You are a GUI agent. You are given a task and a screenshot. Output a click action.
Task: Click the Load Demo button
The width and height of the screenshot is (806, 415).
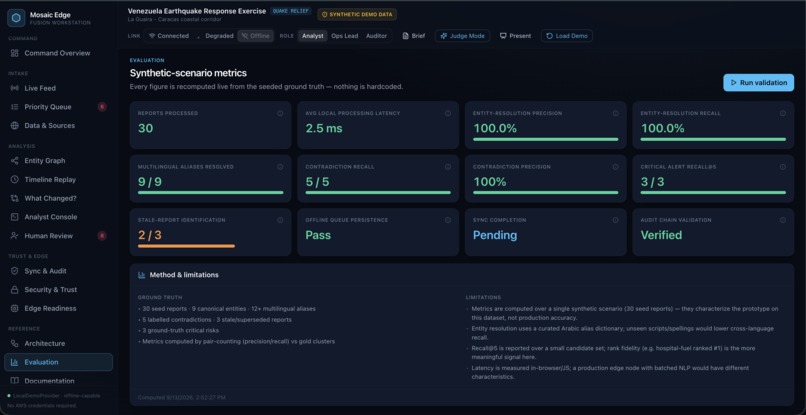[x=566, y=36]
